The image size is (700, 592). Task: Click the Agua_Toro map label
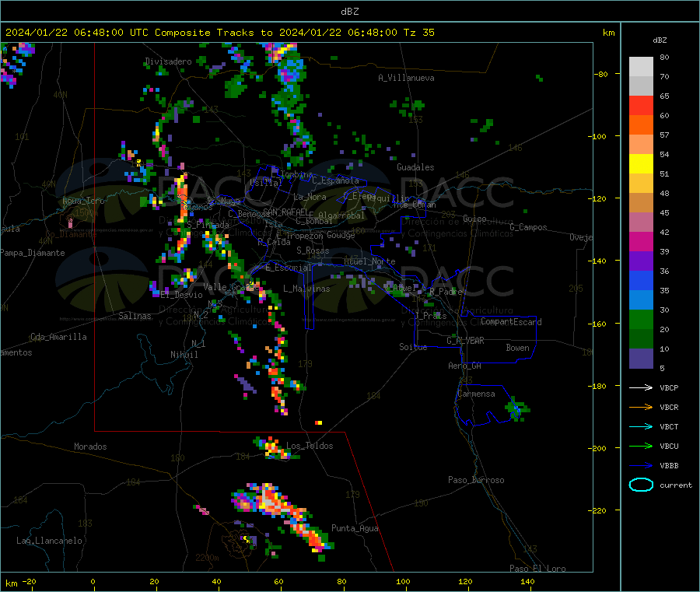(x=83, y=201)
